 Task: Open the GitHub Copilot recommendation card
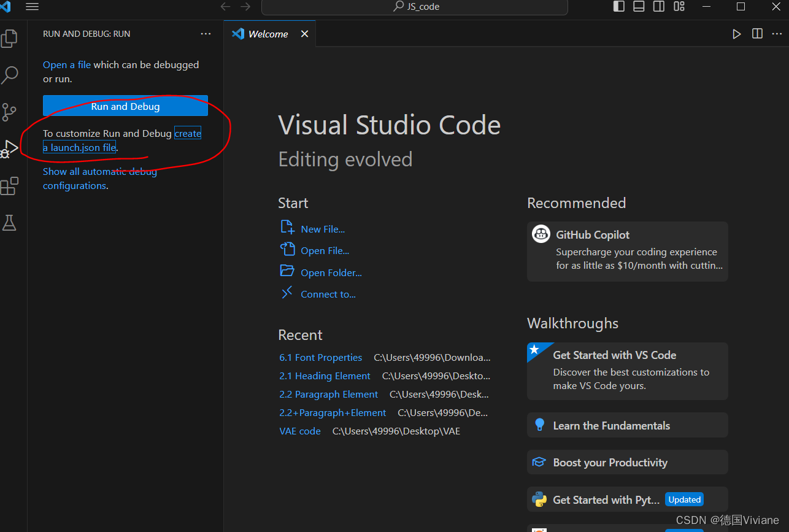click(628, 252)
